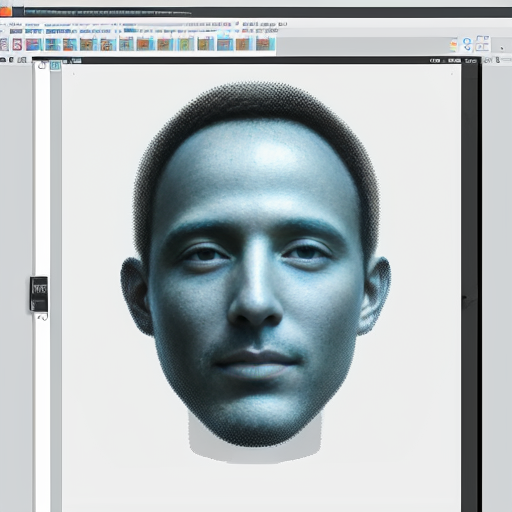512x512 pixels.
Task: Click the teal icon above the canvas corner
Action: coord(55,65)
